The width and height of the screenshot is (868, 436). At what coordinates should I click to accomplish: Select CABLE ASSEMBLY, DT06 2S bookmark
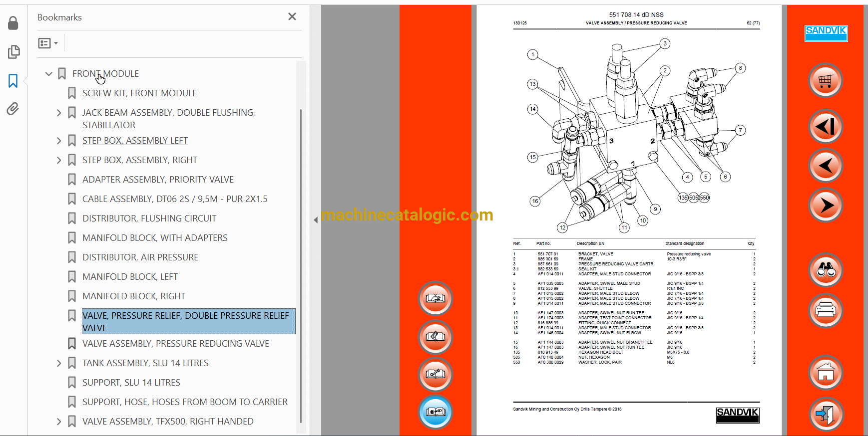(175, 199)
